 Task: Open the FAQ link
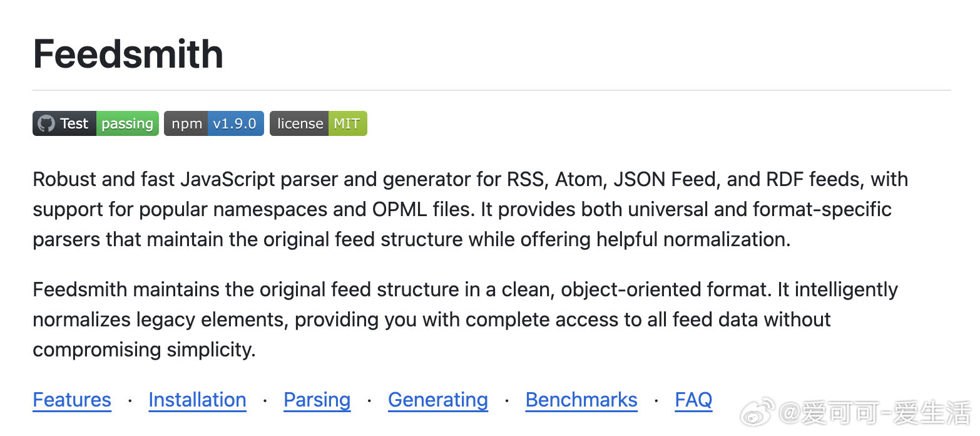pyautogui.click(x=693, y=400)
